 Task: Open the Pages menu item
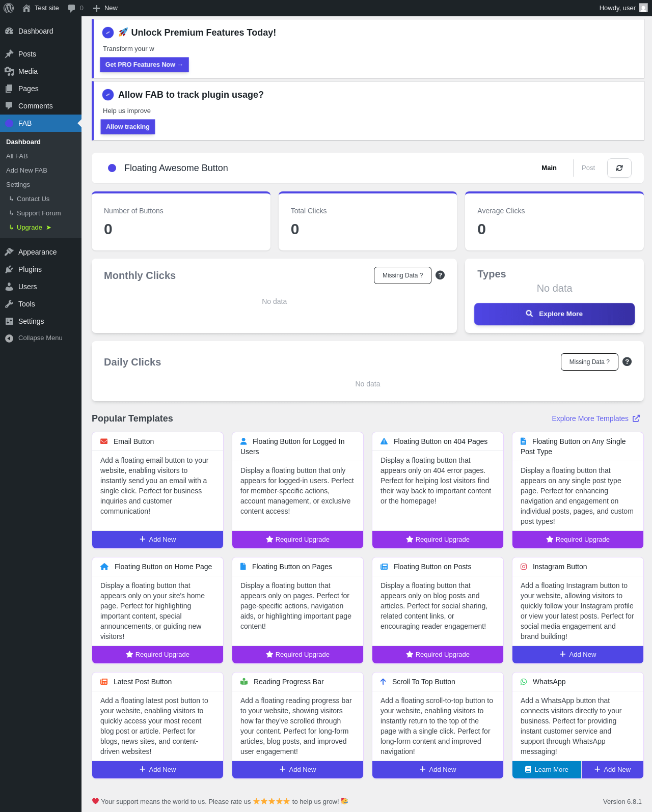click(41, 89)
